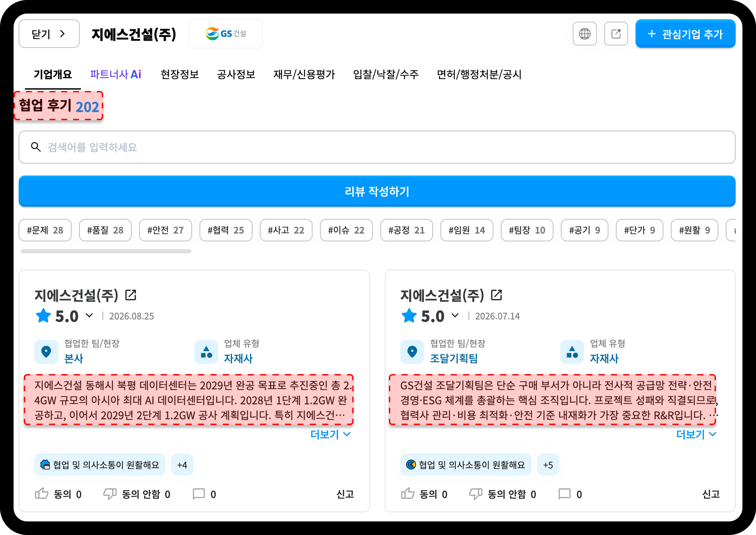Image resolution: width=756 pixels, height=535 pixels.
Task: Click shapes icon in 2026.08.25 review 업체 유형
Action: point(206,352)
